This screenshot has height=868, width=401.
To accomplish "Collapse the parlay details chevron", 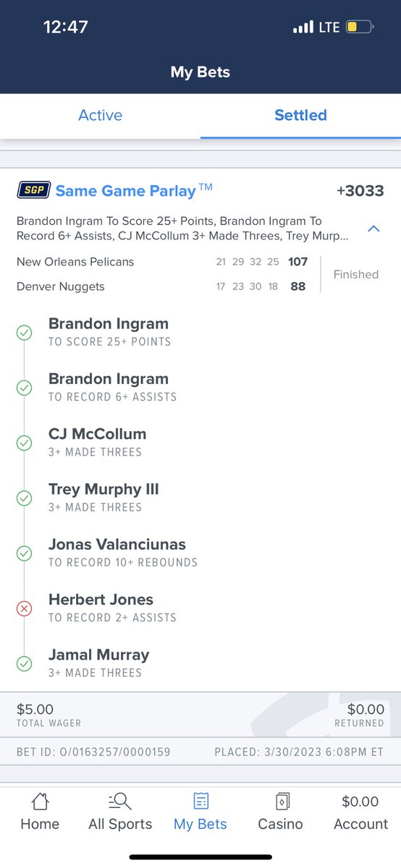I will (373, 229).
